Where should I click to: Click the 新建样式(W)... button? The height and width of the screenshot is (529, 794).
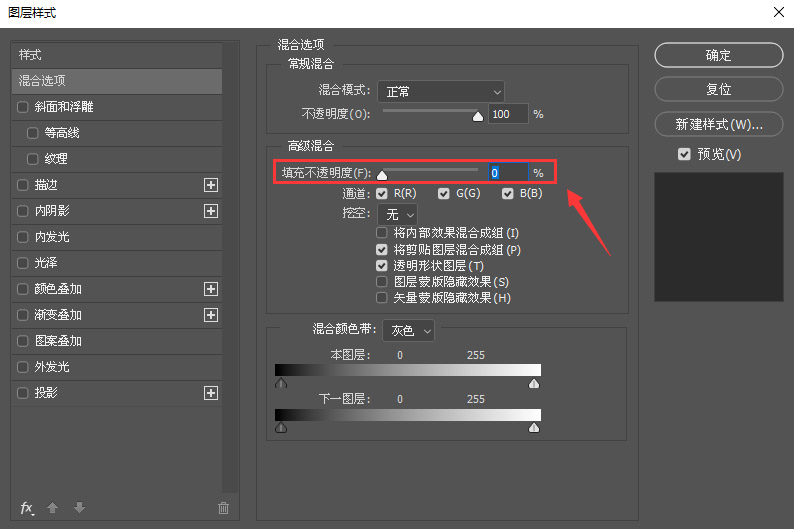click(719, 124)
